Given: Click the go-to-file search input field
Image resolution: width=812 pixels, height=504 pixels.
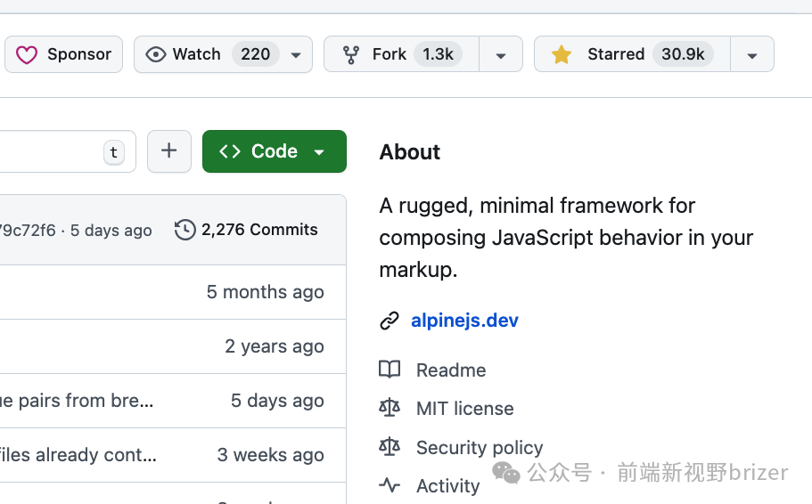Looking at the screenshot, I should (x=53, y=151).
